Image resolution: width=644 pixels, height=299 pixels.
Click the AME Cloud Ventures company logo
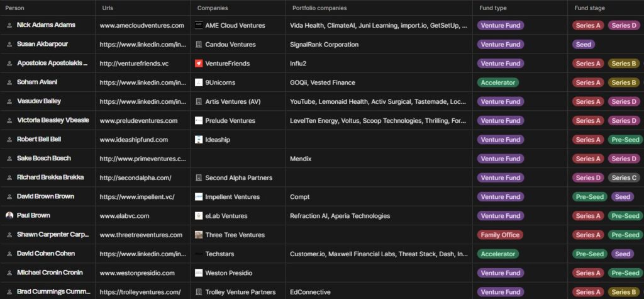coord(199,26)
